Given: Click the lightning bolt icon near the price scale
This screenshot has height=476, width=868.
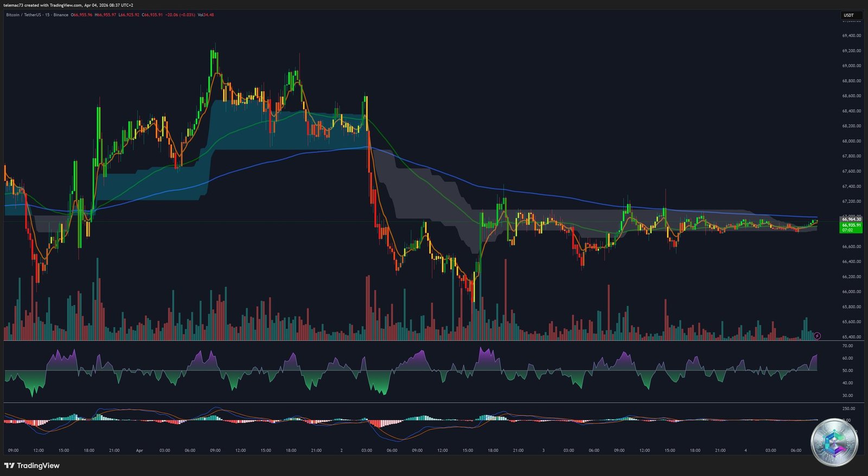Looking at the screenshot, I should (x=817, y=336).
